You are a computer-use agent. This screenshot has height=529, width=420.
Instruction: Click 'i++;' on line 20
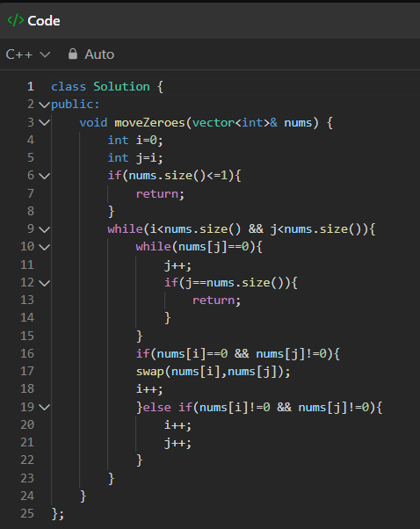[x=177, y=424]
